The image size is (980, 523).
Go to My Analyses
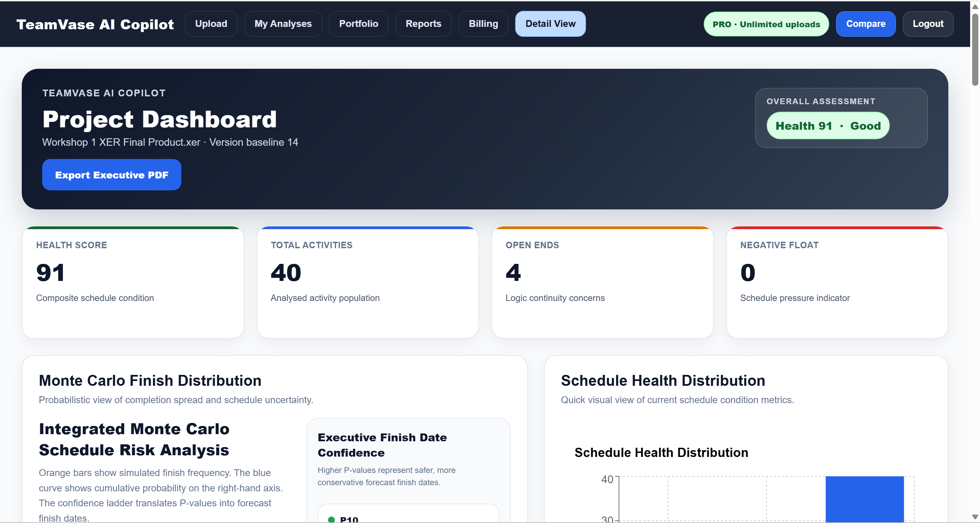pyautogui.click(x=283, y=24)
